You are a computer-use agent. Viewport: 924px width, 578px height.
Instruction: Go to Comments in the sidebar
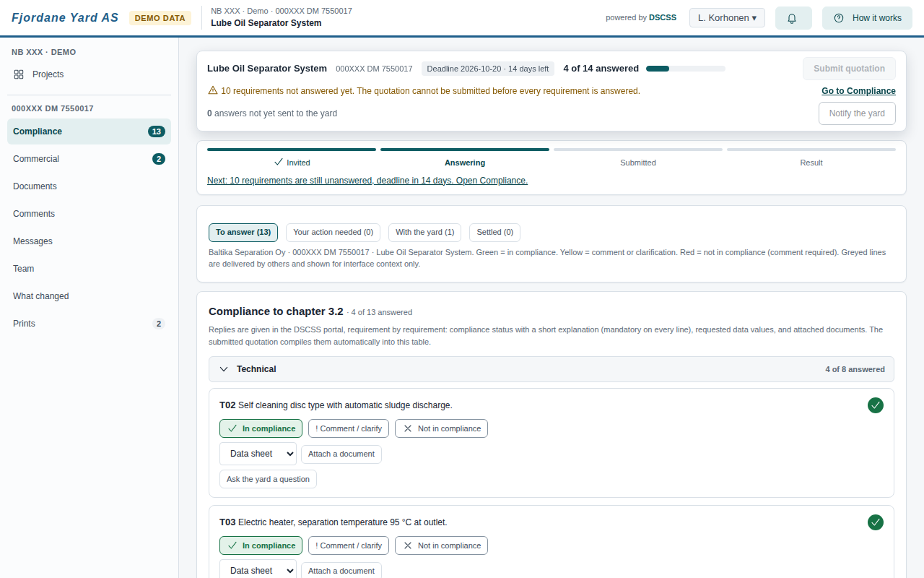[x=90, y=214]
